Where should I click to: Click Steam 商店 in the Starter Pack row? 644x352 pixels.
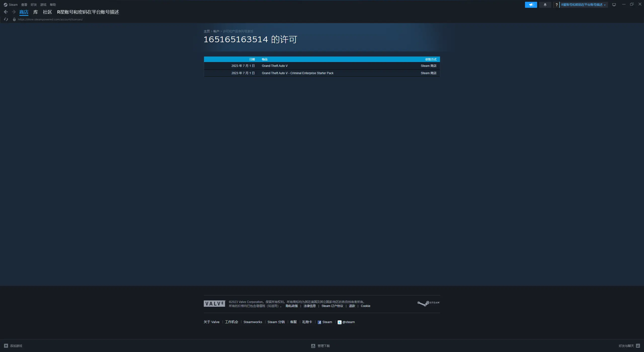pyautogui.click(x=429, y=73)
